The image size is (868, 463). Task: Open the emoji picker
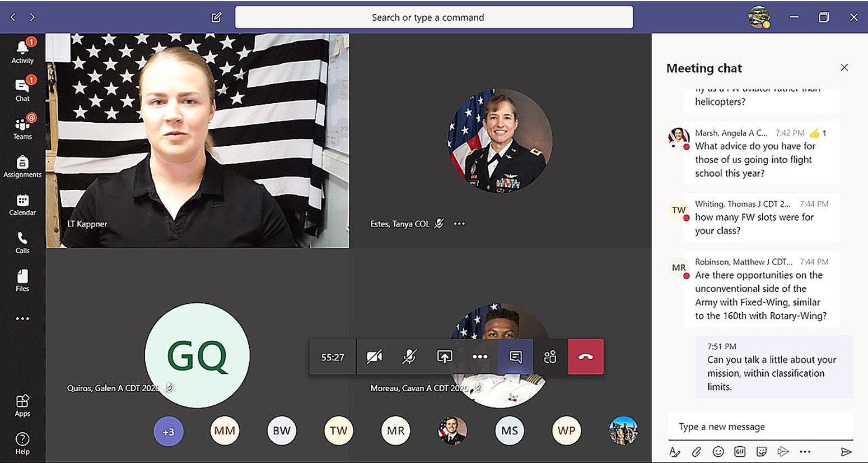718,452
